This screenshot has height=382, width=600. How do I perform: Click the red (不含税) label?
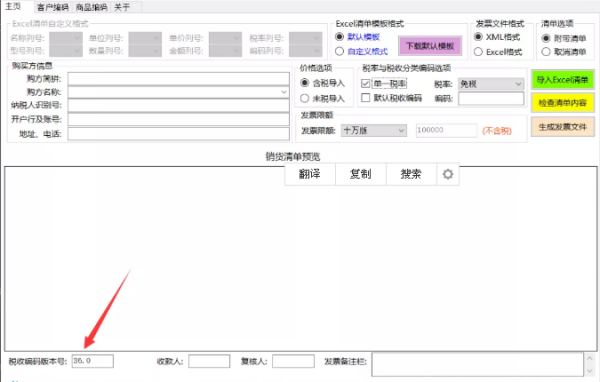497,131
